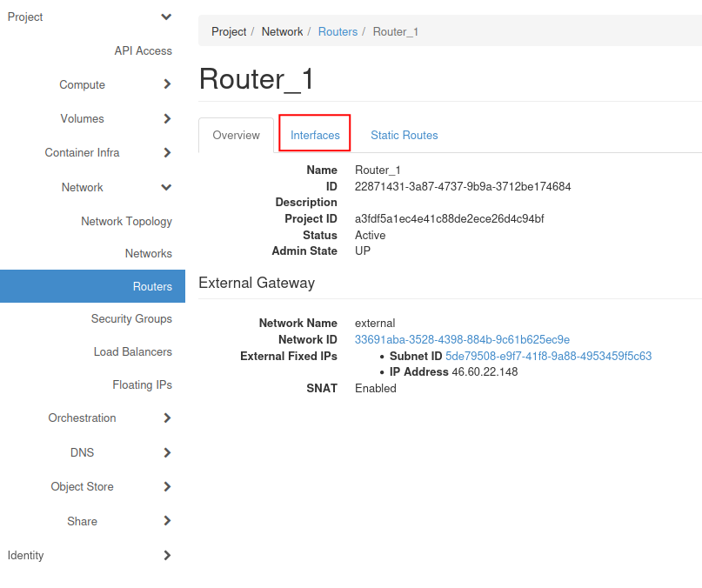Switch to the Static Routes tab
This screenshot has height=588, width=702.
pos(404,136)
